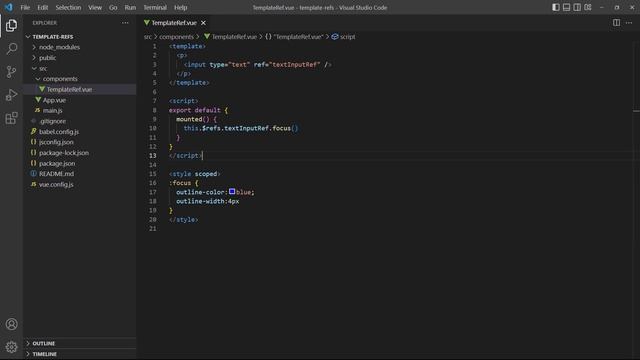Open the Help menu
The image size is (640, 360).
click(x=180, y=7)
